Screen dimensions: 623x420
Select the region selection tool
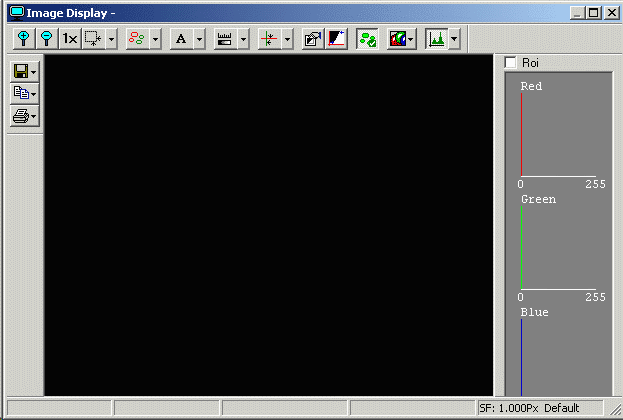[93, 39]
